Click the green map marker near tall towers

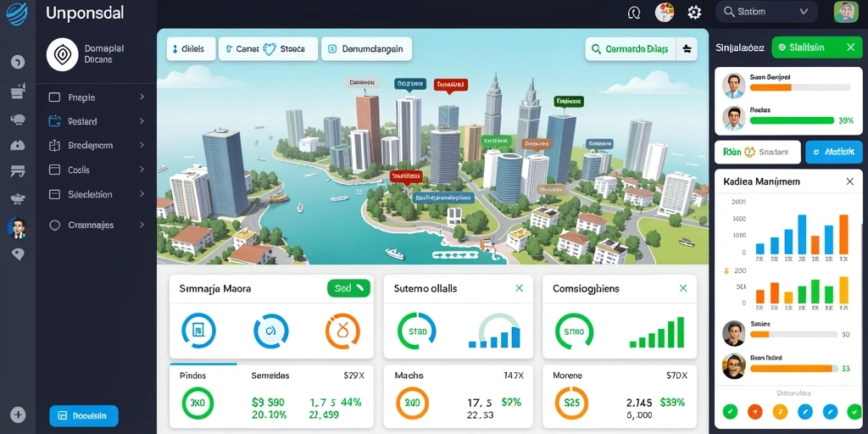pyautogui.click(x=569, y=102)
